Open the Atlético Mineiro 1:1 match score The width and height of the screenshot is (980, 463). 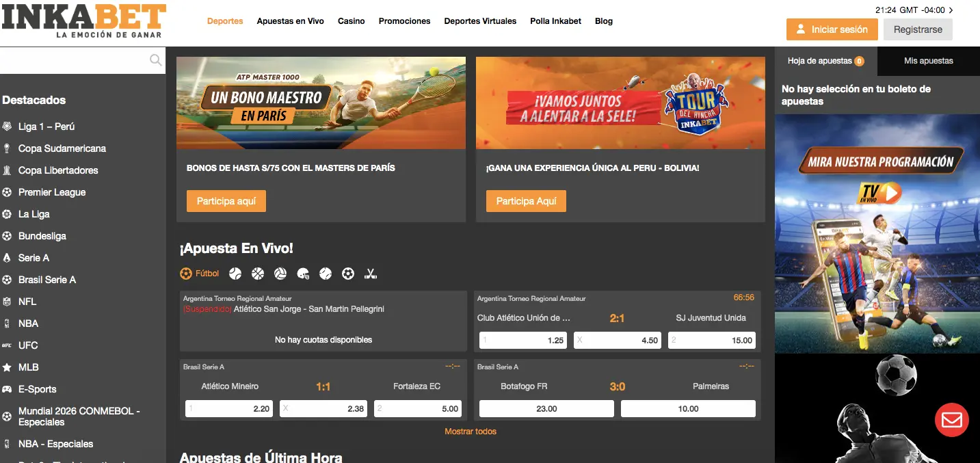(323, 386)
